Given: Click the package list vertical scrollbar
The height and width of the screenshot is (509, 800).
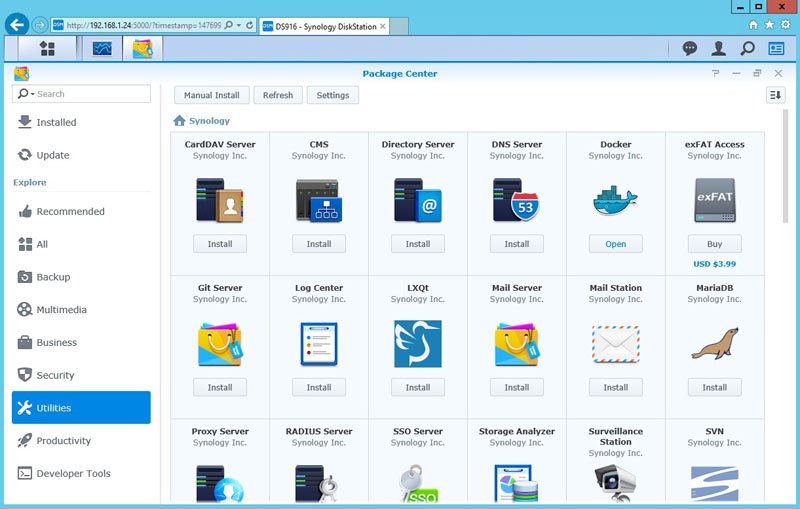Looking at the screenshot, I should [x=785, y=166].
